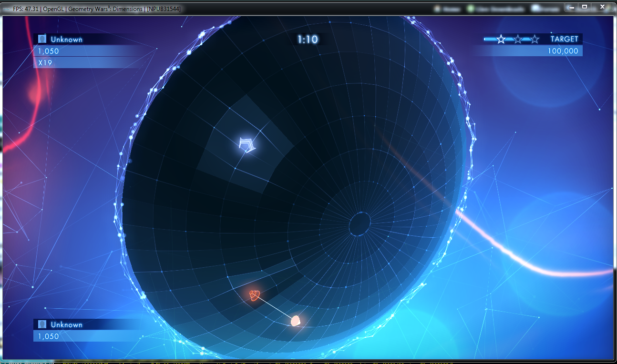Click the X19 multiplier display
The height and width of the screenshot is (364, 617).
click(45, 62)
